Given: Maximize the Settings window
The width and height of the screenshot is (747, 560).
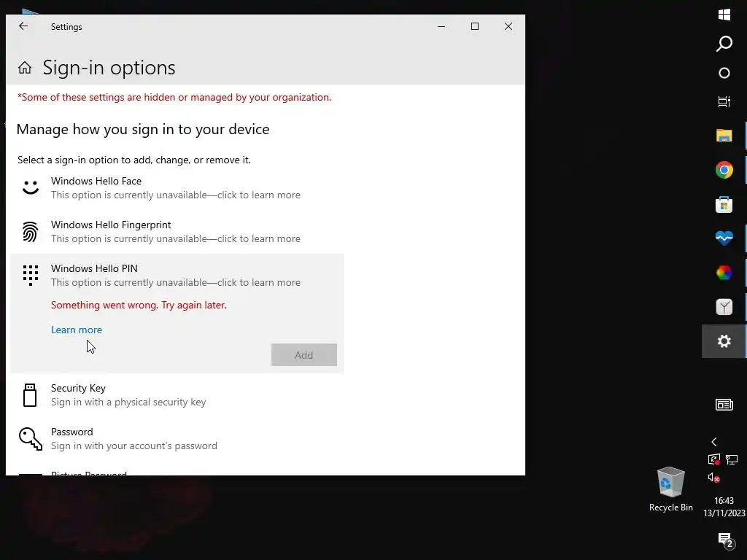Looking at the screenshot, I should tap(474, 26).
